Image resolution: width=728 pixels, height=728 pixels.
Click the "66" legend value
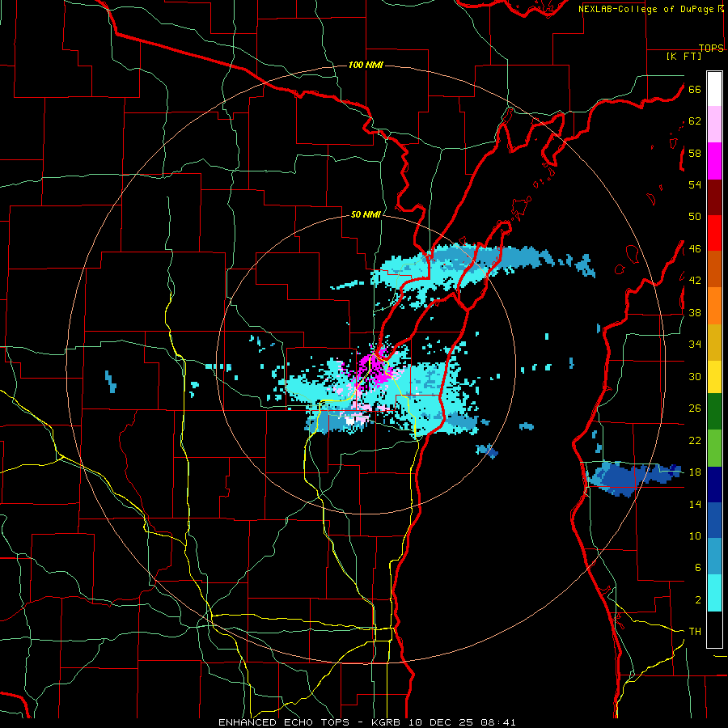[695, 90]
